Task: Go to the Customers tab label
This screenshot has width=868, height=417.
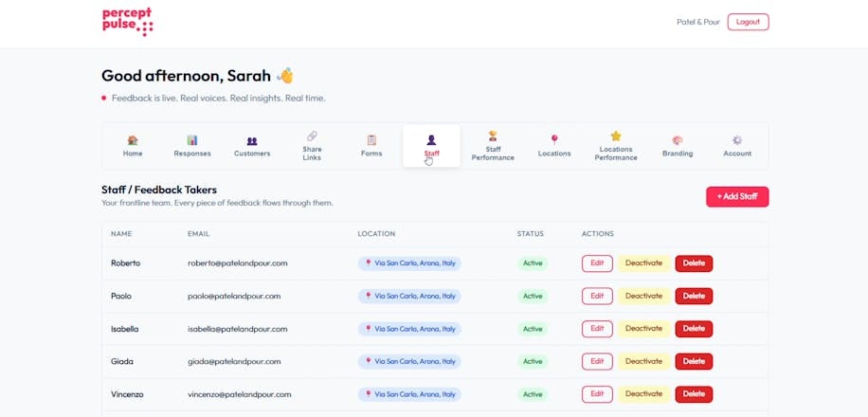Action: pyautogui.click(x=252, y=154)
